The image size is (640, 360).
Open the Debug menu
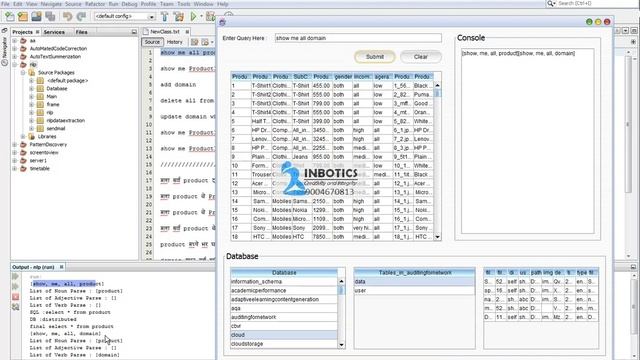pyautogui.click(x=129, y=4)
